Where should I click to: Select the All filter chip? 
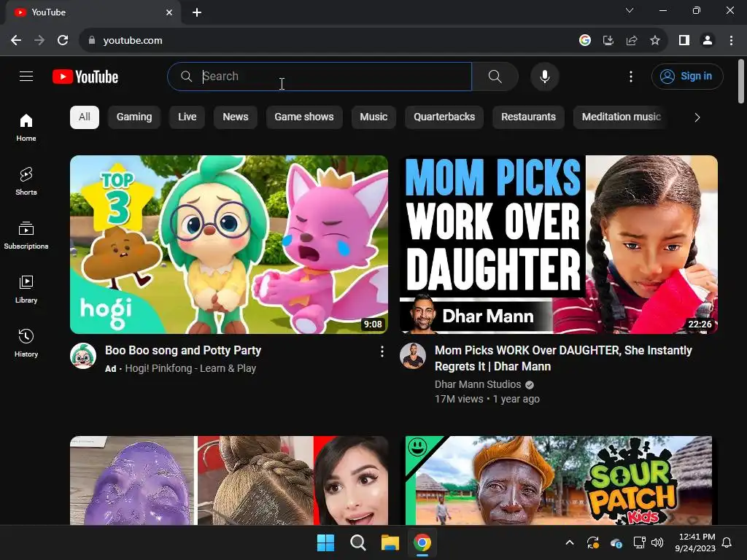85,117
